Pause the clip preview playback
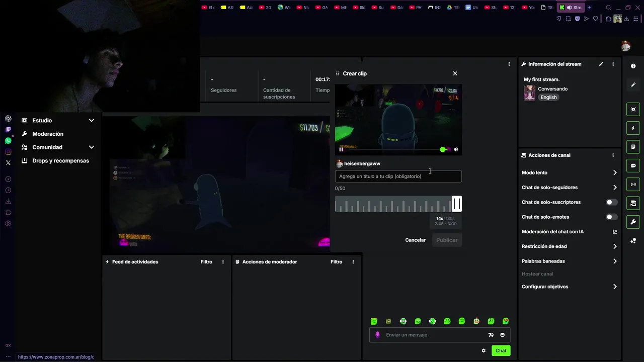 [341, 149]
